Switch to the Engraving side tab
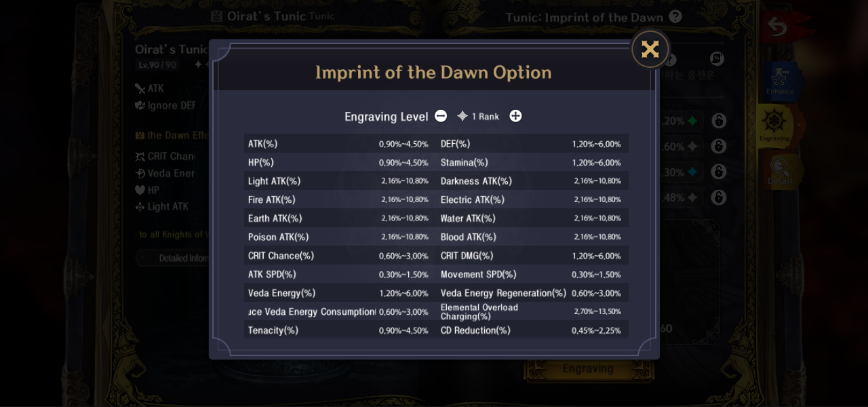 774,125
